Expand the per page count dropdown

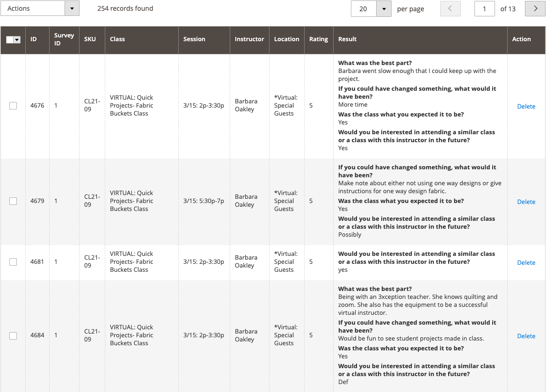pos(384,9)
